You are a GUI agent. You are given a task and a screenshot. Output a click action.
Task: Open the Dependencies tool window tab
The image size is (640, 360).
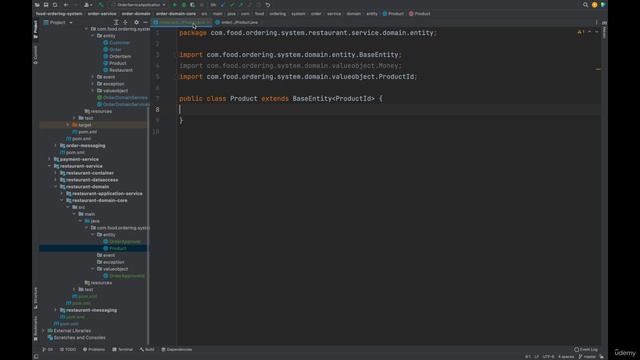(176, 349)
